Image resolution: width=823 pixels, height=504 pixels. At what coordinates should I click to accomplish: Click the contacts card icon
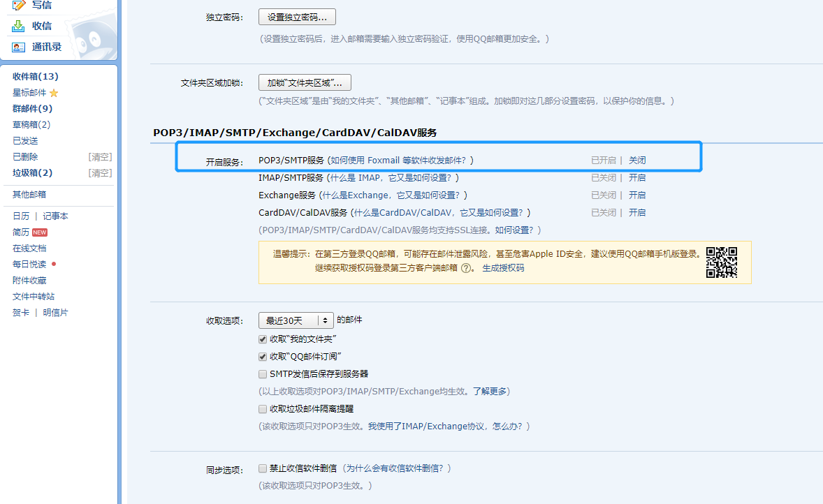(18, 47)
